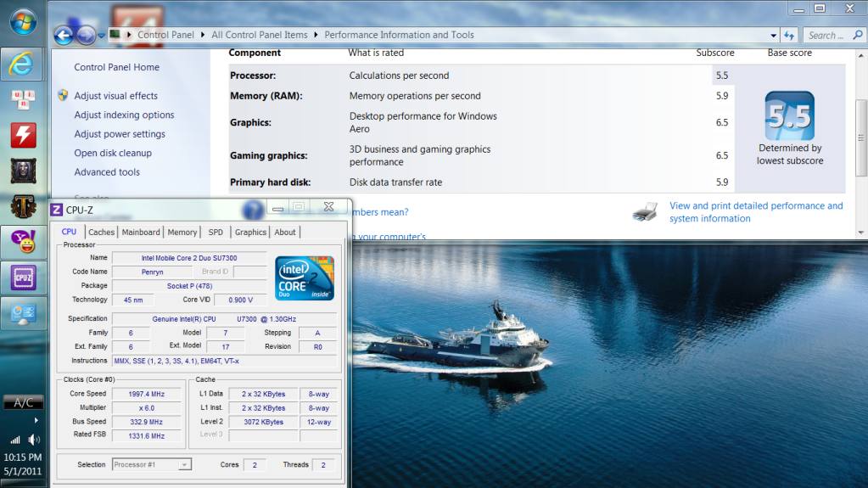
Task: Click the printer icon
Action: [x=646, y=211]
